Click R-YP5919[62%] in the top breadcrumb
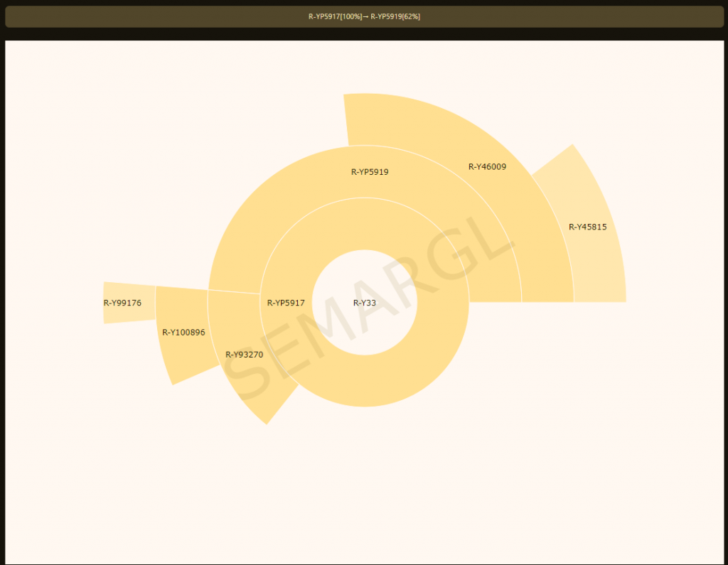The image size is (728, 565). [x=395, y=16]
